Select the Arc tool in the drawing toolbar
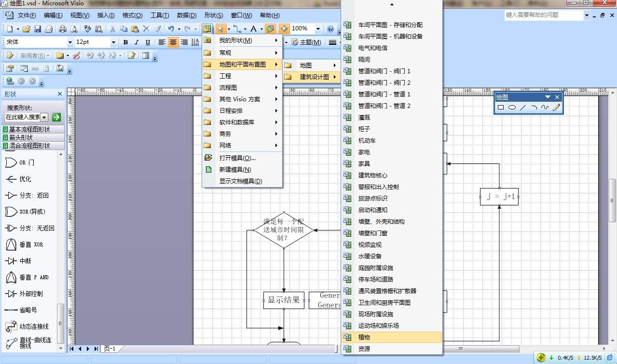617x364 pixels. pyautogui.click(x=535, y=107)
